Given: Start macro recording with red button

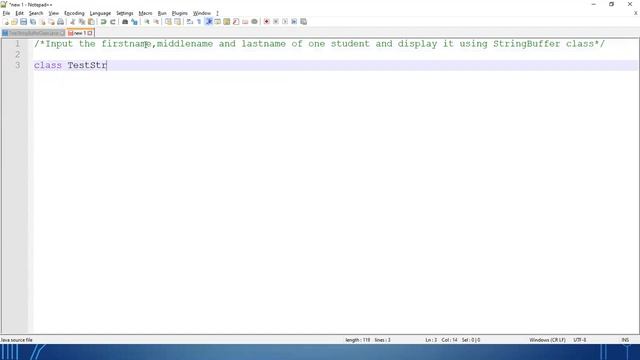Looking at the screenshot, I should pyautogui.click(x=267, y=22).
